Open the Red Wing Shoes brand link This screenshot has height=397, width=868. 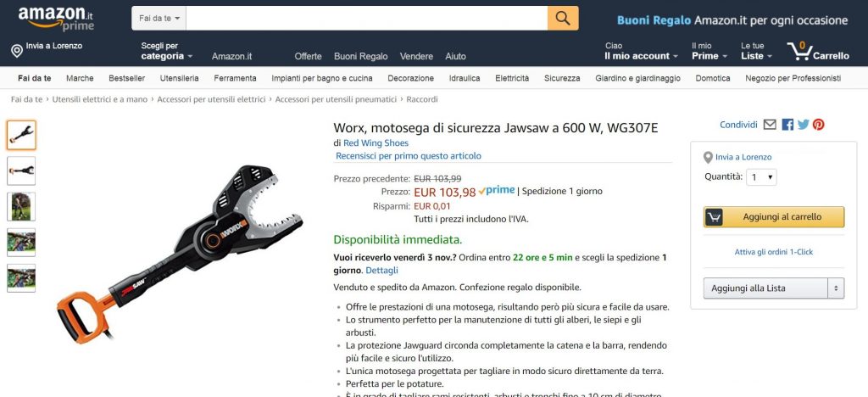(x=376, y=143)
